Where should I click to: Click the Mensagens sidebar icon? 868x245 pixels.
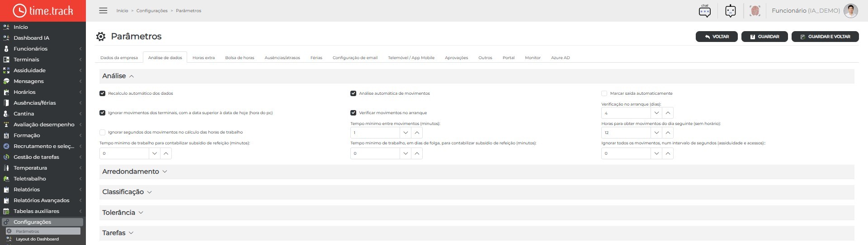(x=6, y=81)
